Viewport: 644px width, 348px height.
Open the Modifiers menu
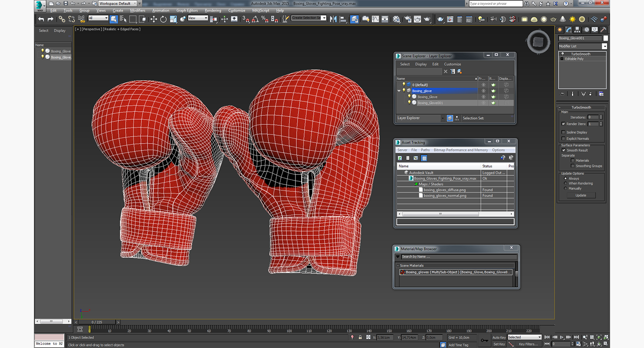tap(138, 10)
